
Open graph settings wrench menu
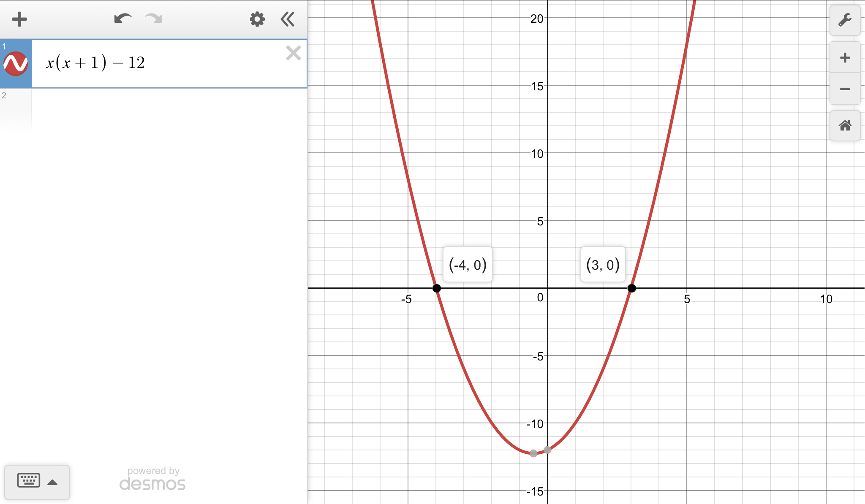tap(845, 20)
